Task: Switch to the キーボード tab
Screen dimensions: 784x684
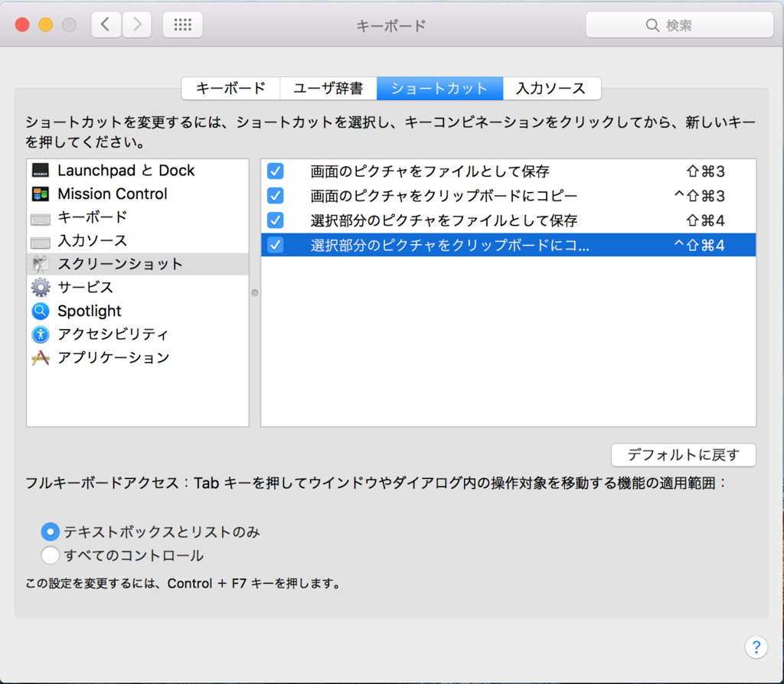Action: [230, 89]
